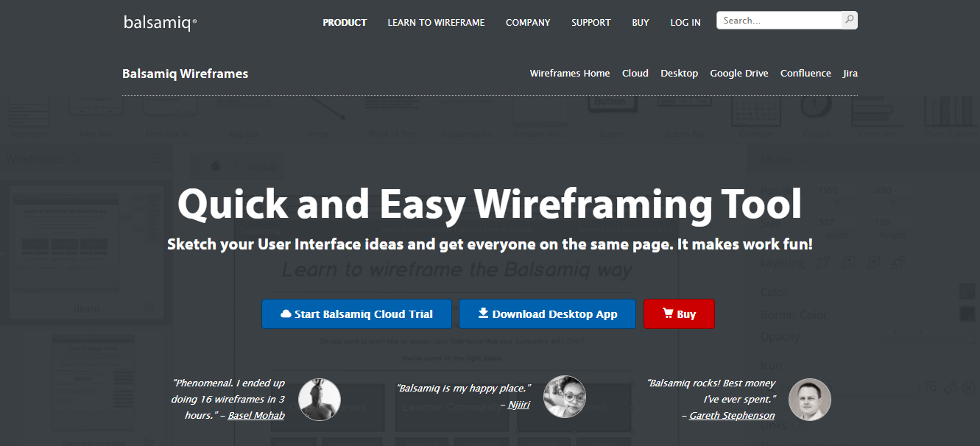Click the magnifying glass search icon

849,21
